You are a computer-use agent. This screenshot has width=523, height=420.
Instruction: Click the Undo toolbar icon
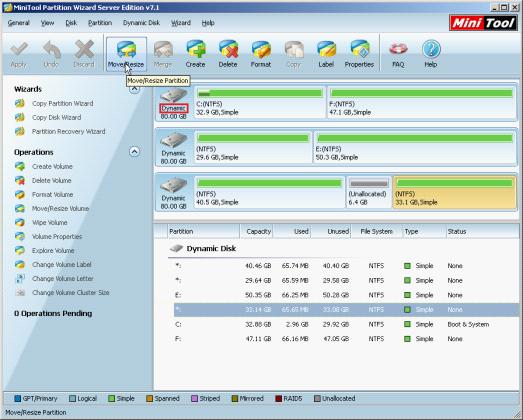click(51, 54)
